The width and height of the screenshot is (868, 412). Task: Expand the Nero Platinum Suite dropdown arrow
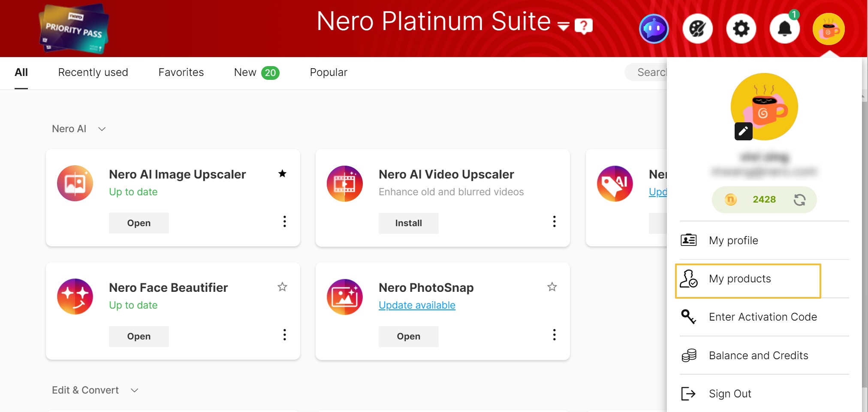(564, 27)
